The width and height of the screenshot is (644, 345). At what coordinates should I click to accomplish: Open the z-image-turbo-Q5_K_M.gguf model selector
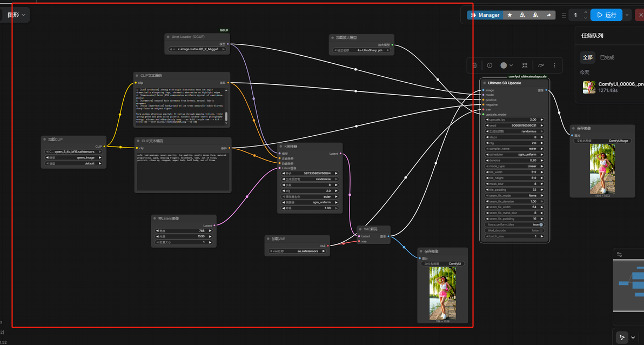(197, 49)
